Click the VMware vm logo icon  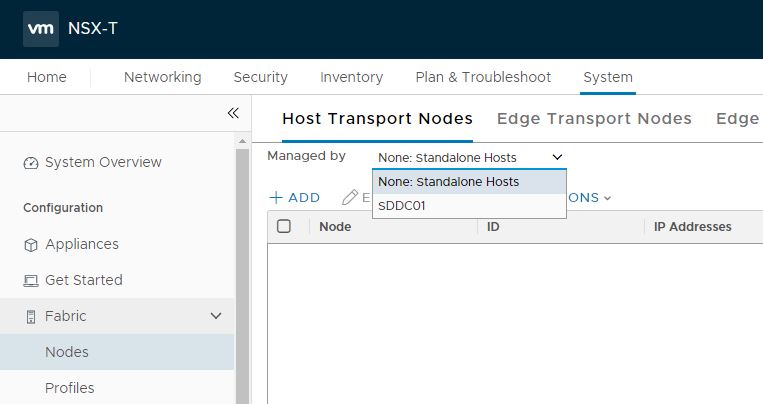pyautogui.click(x=41, y=28)
